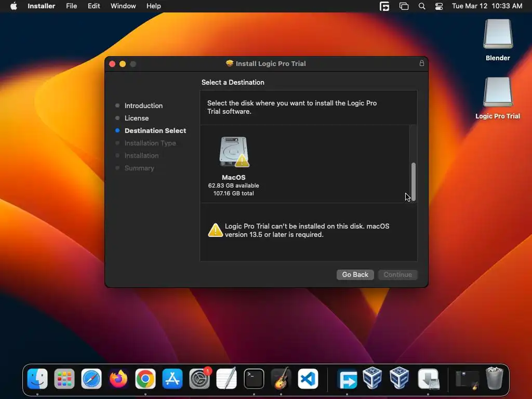This screenshot has height=399, width=532.
Task: Launch GarageBand from the Dock
Action: pyautogui.click(x=281, y=379)
